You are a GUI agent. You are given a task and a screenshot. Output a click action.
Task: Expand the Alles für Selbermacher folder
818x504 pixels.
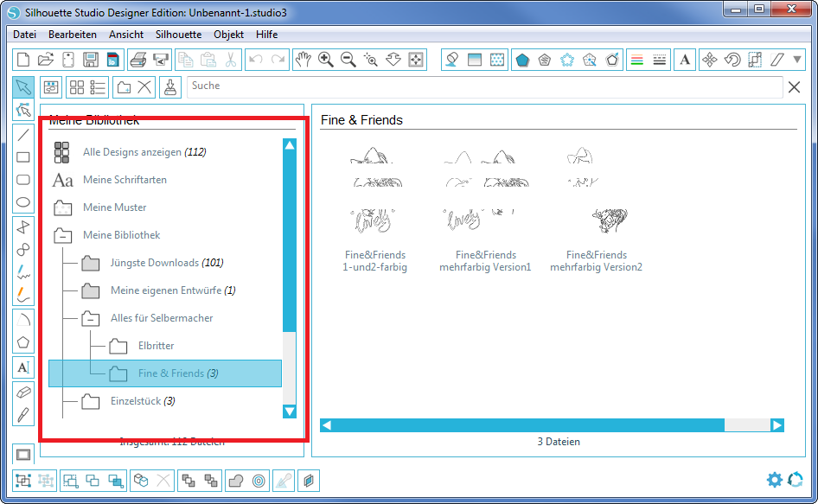[92, 318]
